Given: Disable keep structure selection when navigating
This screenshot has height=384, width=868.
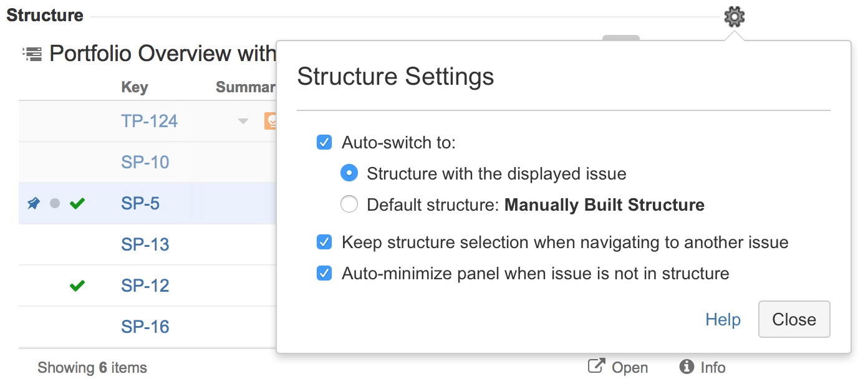Looking at the screenshot, I should point(324,242).
